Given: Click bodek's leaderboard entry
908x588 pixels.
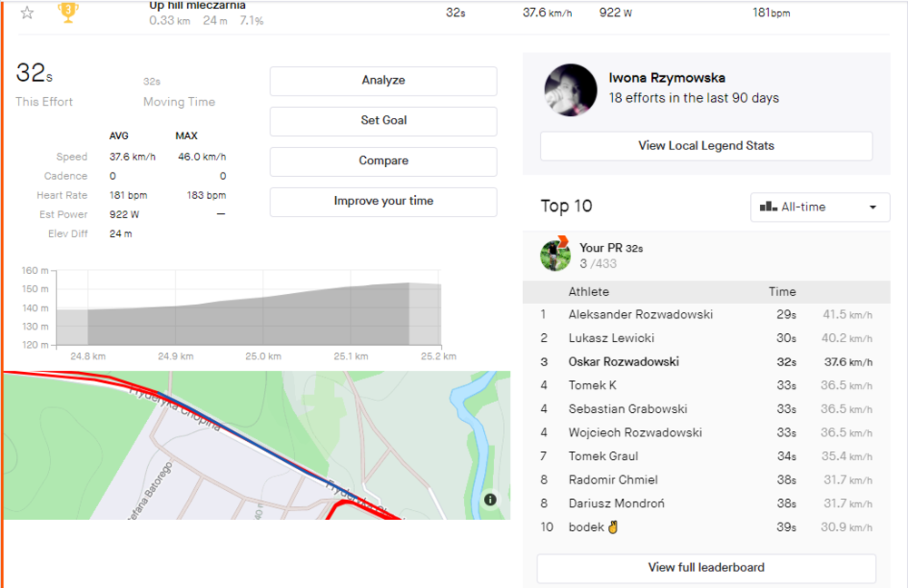Looking at the screenshot, I should pyautogui.click(x=587, y=527).
